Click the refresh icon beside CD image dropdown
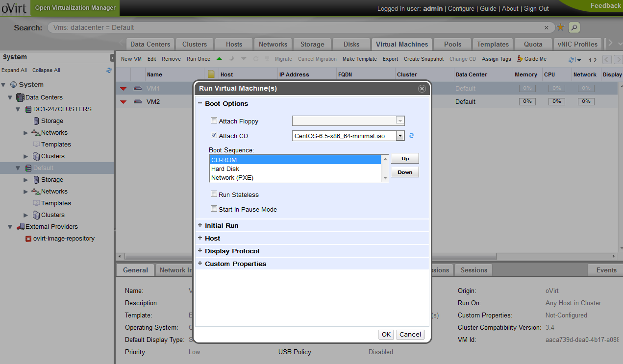This screenshot has width=623, height=364. pyautogui.click(x=412, y=136)
